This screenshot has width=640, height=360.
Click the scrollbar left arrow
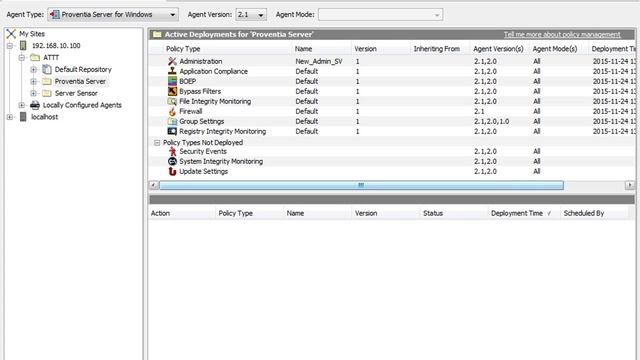[x=153, y=185]
